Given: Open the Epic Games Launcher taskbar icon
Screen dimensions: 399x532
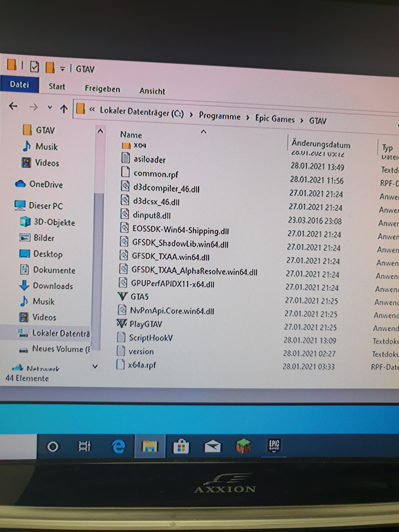Looking at the screenshot, I should coord(274,446).
